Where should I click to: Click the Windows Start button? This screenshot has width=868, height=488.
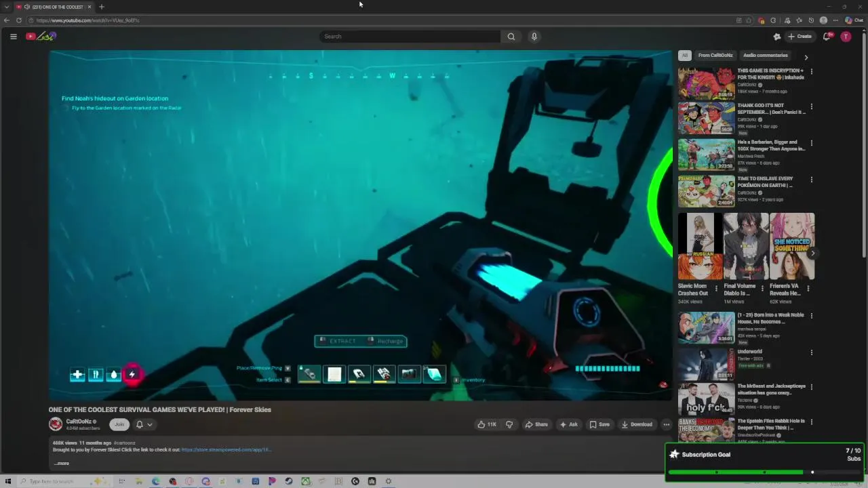point(8,481)
